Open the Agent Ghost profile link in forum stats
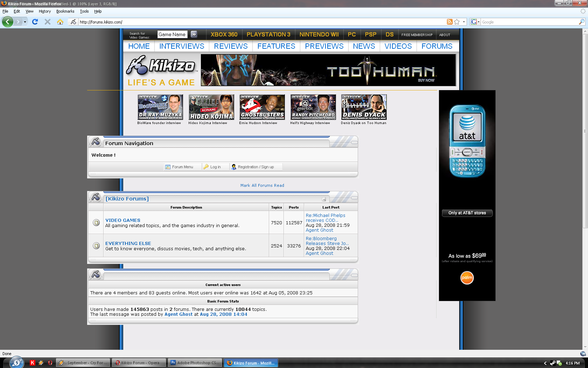The image size is (588, 368). pos(178,314)
